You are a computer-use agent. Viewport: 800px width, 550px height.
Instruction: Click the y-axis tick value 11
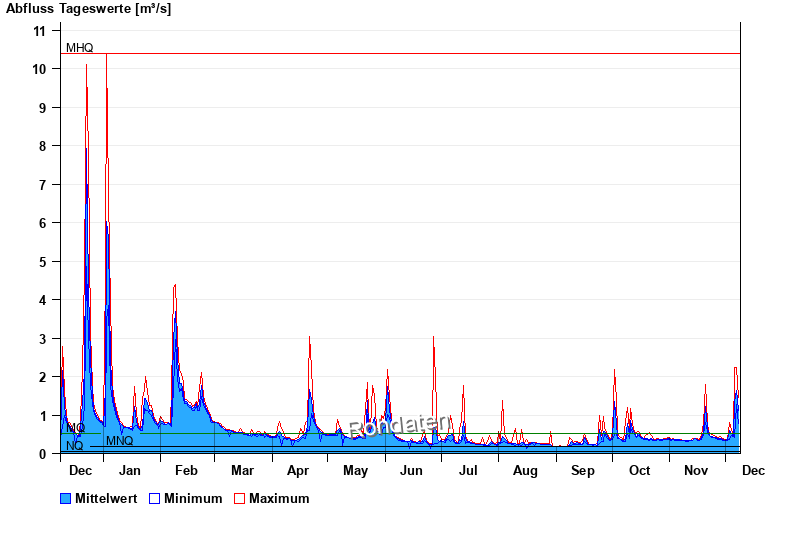tap(40, 31)
